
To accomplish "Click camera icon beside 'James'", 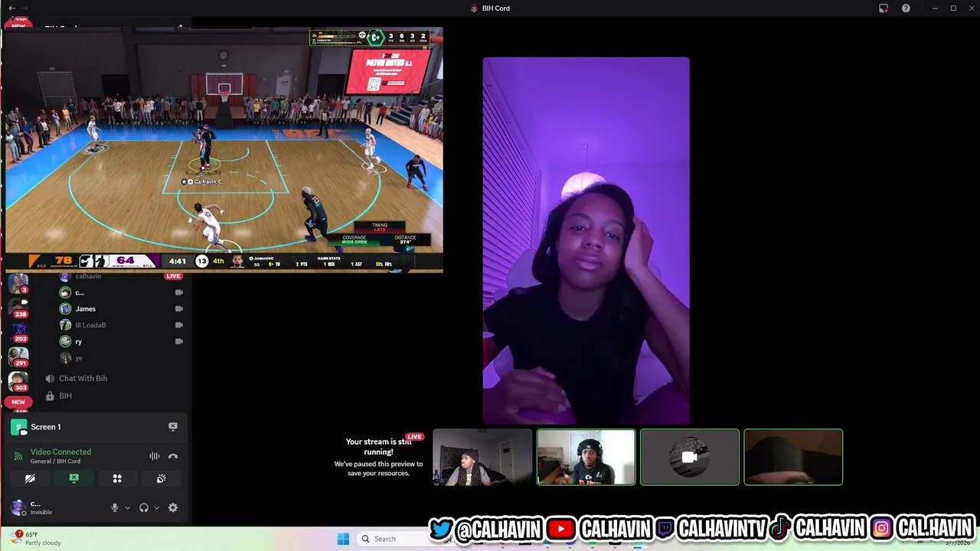I will [179, 308].
